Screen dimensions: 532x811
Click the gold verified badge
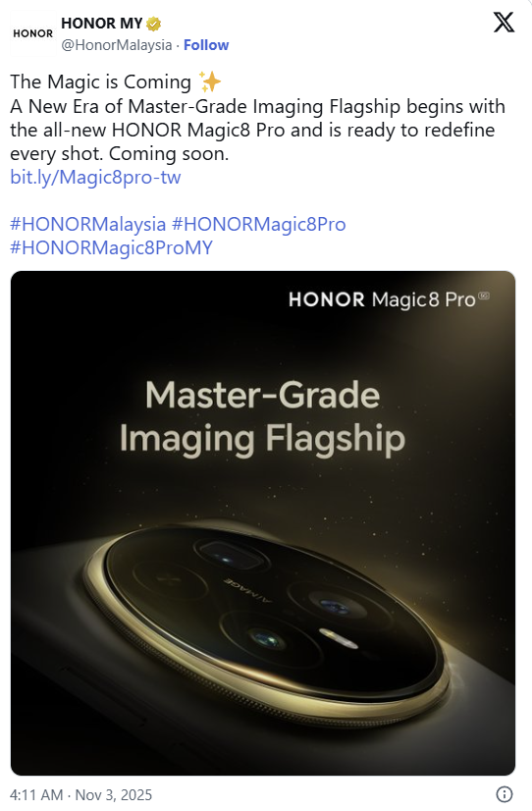point(154,24)
